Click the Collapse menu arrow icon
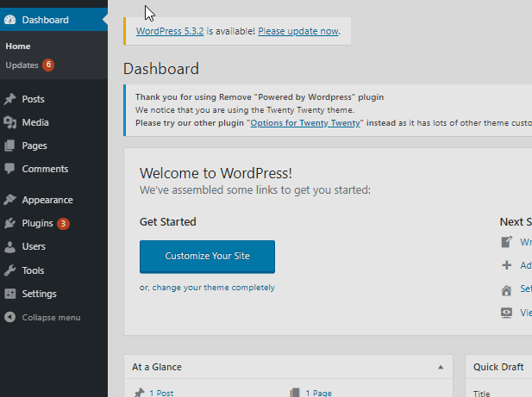Image resolution: width=532 pixels, height=397 pixels. [9, 318]
